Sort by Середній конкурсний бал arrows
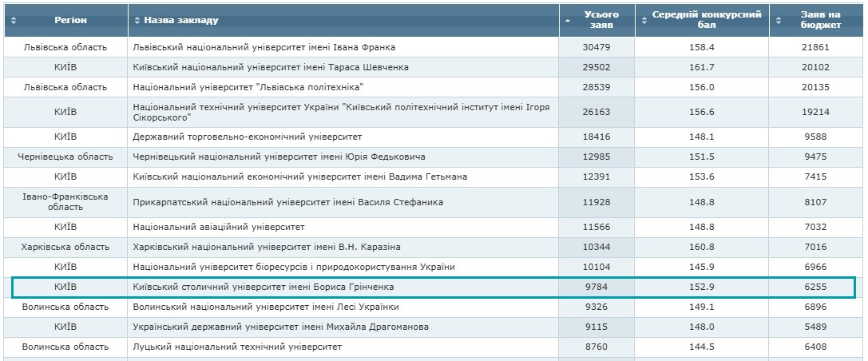 tap(644, 20)
